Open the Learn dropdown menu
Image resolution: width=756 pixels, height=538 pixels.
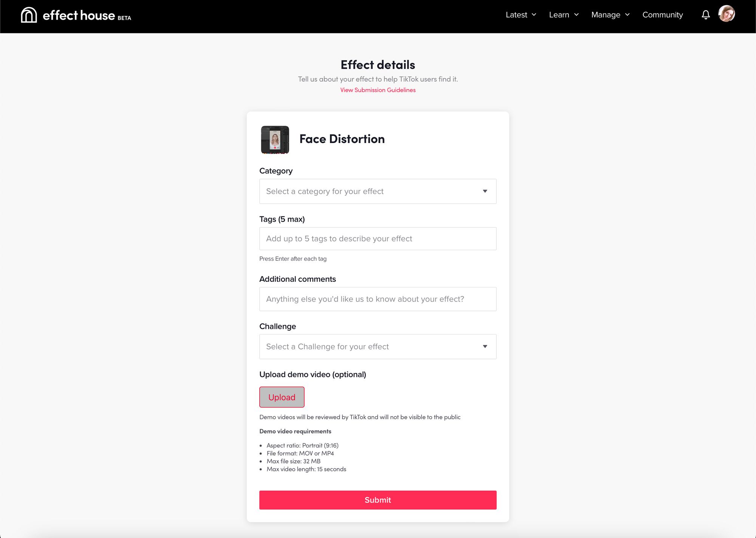(563, 14)
